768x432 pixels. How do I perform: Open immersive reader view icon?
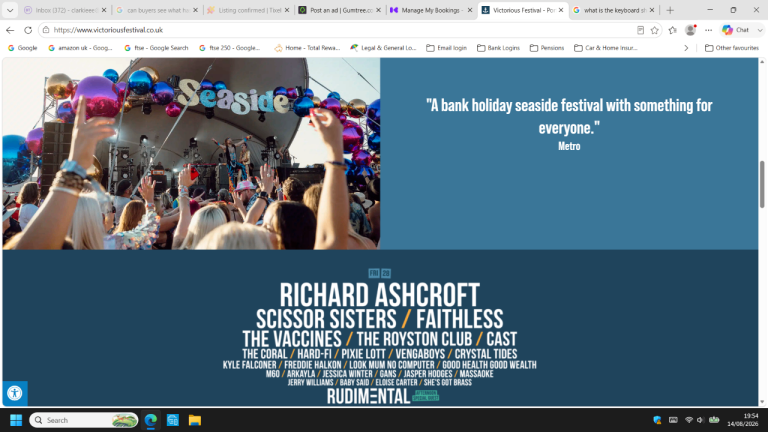pyautogui.click(x=640, y=30)
